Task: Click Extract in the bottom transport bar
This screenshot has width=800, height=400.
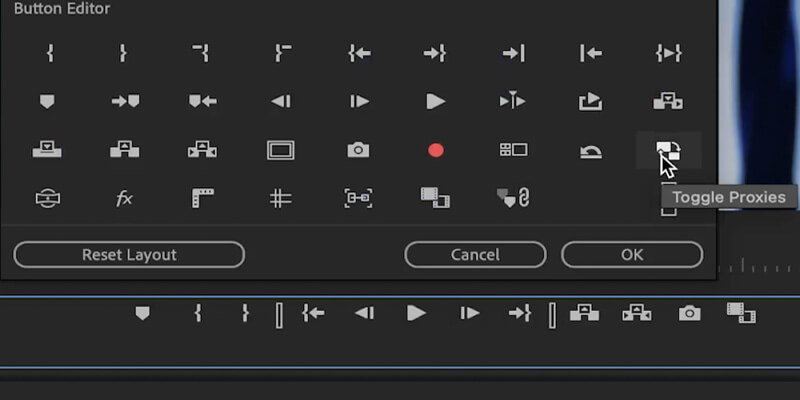Action: tap(637, 313)
